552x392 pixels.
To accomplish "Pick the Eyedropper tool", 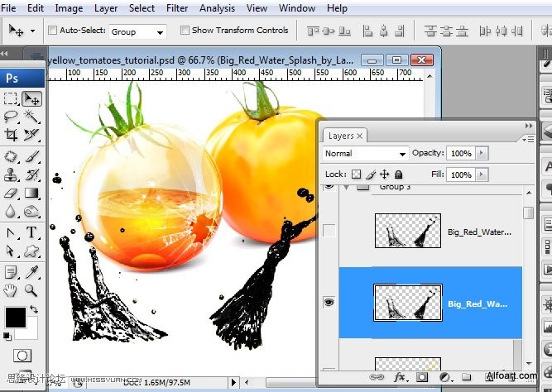I will pyautogui.click(x=31, y=272).
